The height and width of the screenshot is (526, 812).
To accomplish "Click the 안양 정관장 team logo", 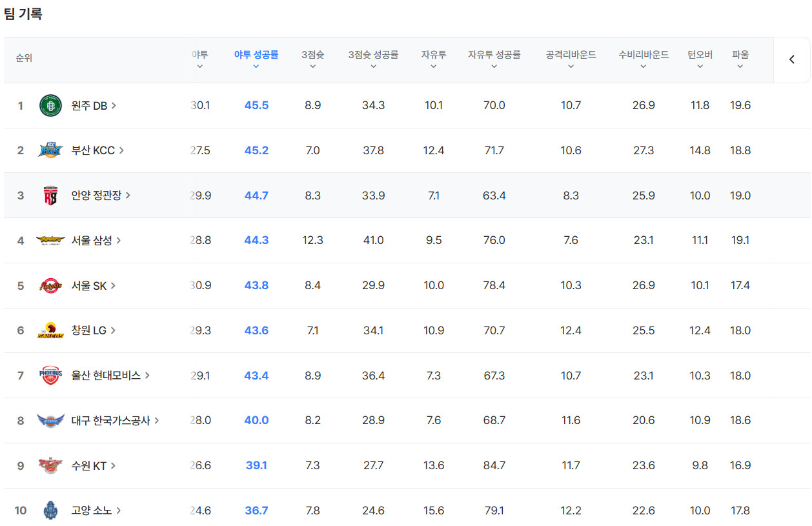I will (50, 196).
